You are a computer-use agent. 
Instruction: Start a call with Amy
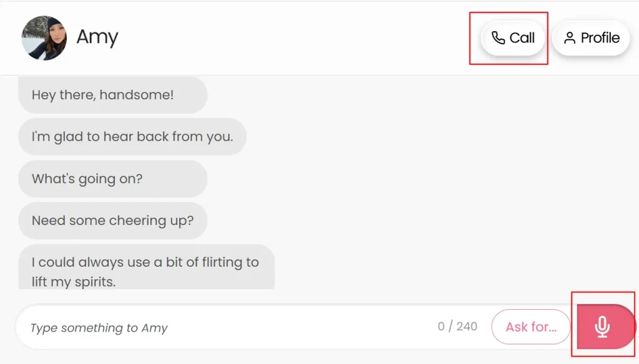tap(513, 38)
